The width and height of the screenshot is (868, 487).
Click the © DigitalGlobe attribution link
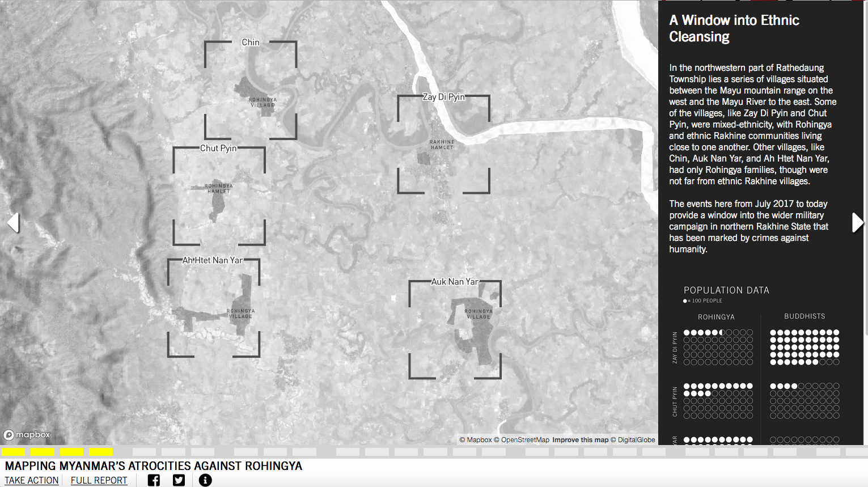click(633, 440)
